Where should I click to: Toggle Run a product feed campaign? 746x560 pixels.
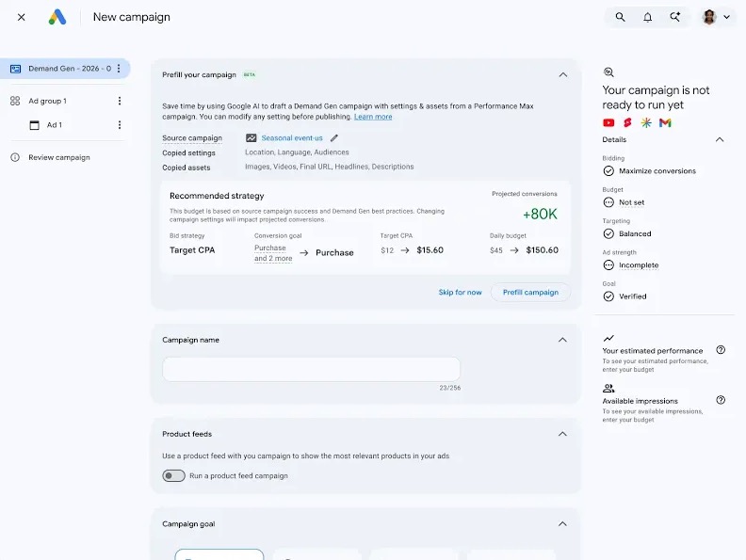pyautogui.click(x=173, y=476)
